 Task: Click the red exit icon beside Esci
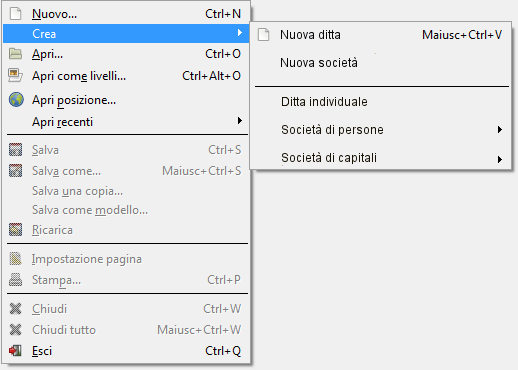pos(15,350)
